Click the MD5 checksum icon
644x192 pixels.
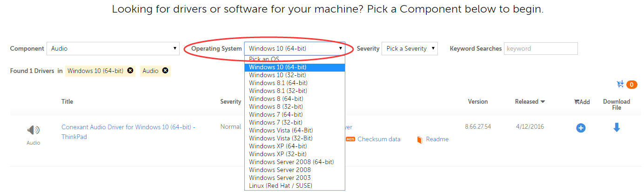point(350,139)
